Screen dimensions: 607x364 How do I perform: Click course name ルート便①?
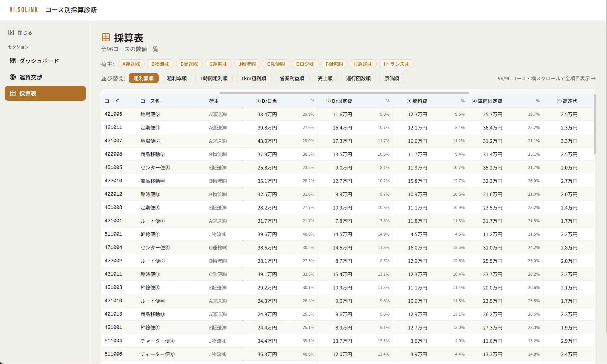153,221
